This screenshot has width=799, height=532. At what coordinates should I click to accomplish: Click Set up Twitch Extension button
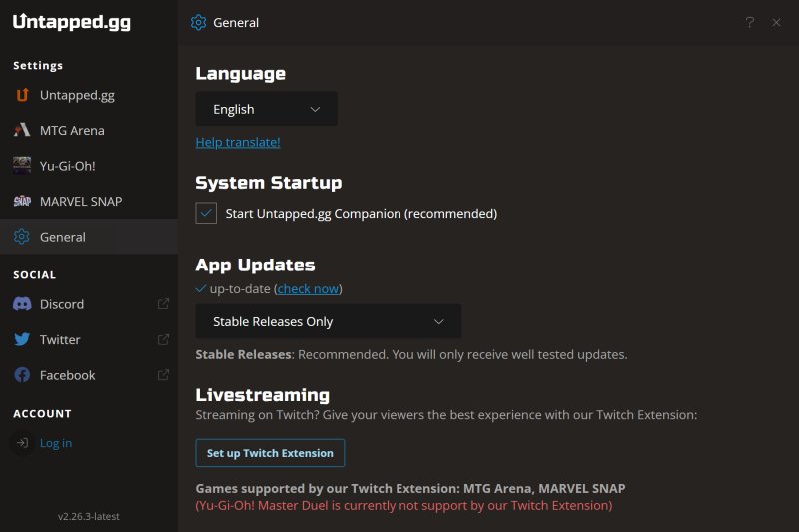[x=270, y=453]
